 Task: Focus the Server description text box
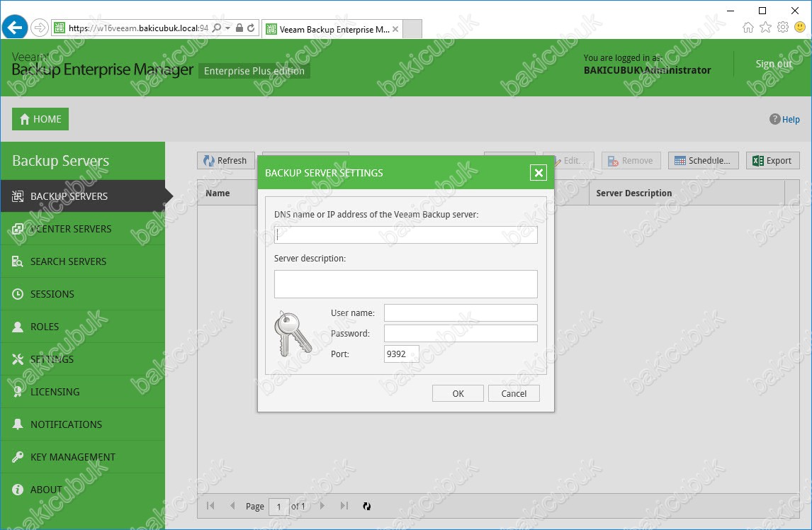[405, 284]
